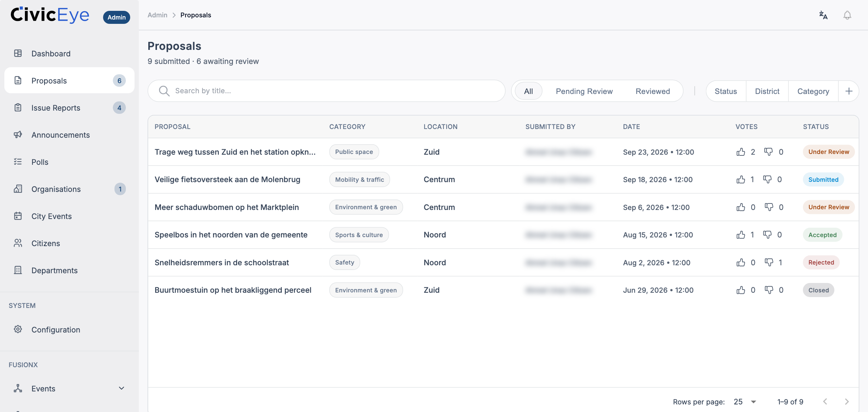The width and height of the screenshot is (868, 412).
Task: Sort by the Votes column header
Action: 746,127
